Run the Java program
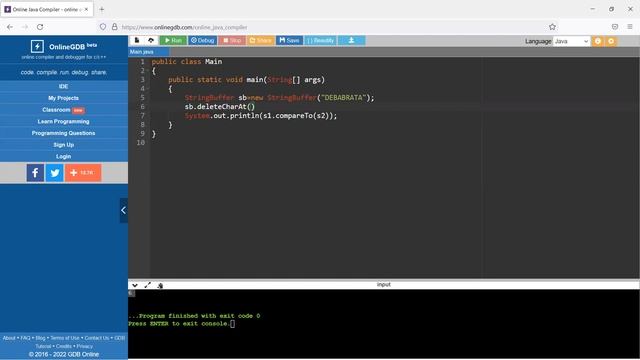The image size is (640, 360). point(173,40)
